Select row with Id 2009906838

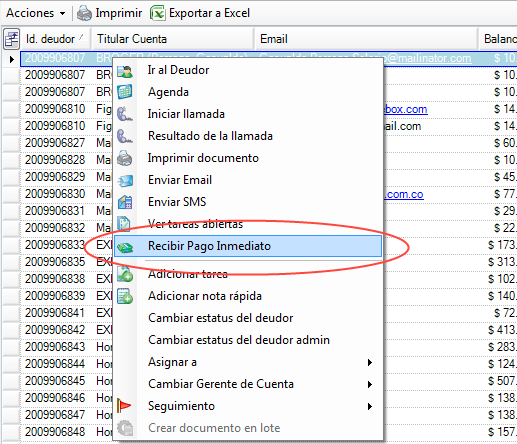tap(55, 279)
